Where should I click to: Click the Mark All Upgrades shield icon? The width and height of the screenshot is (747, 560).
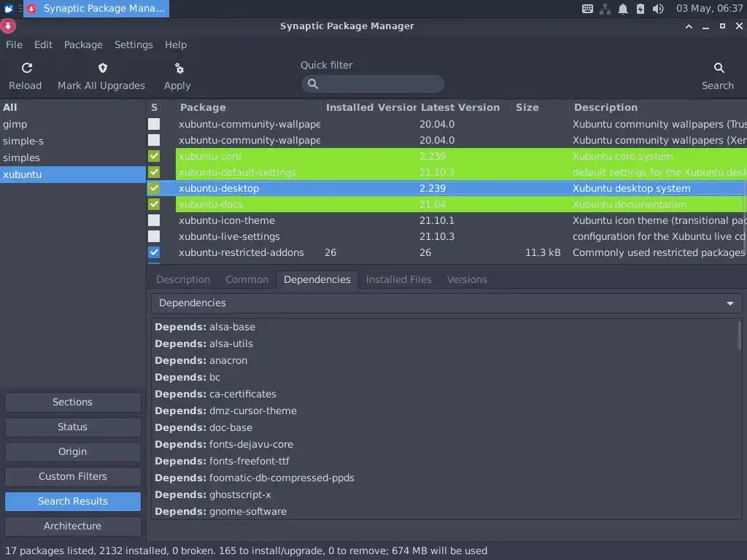pos(102,68)
